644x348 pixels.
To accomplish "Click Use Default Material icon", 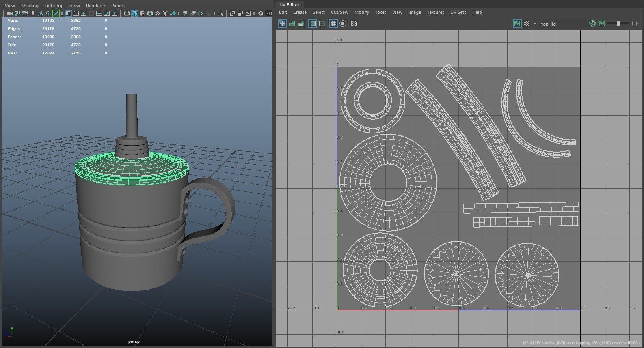I will coord(142,13).
